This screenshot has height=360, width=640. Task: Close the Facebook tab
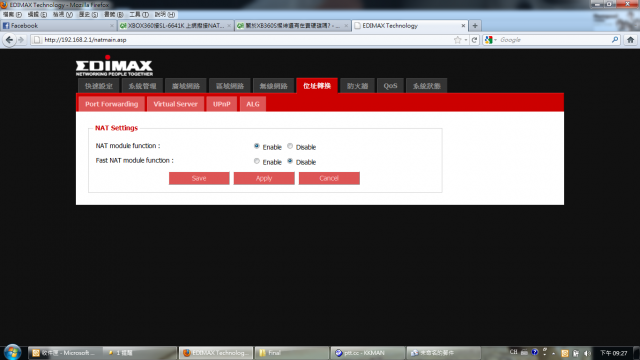[x=112, y=26]
